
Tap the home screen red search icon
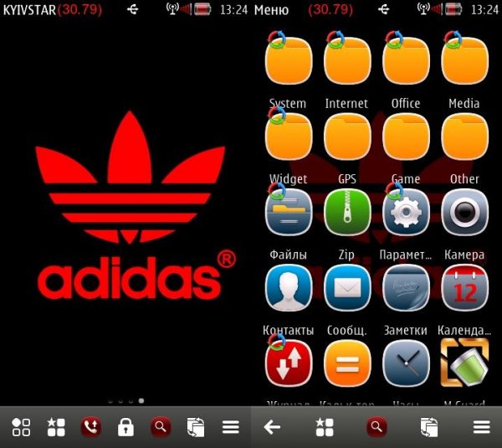(161, 427)
